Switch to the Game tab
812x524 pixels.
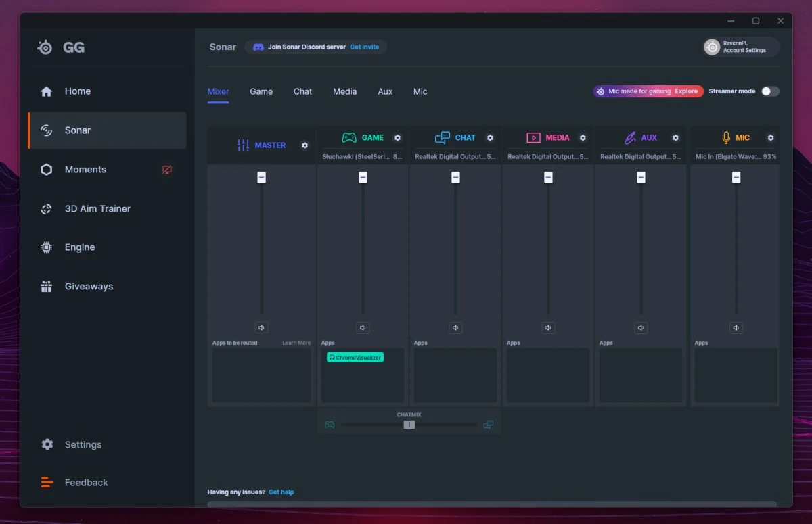tap(261, 91)
